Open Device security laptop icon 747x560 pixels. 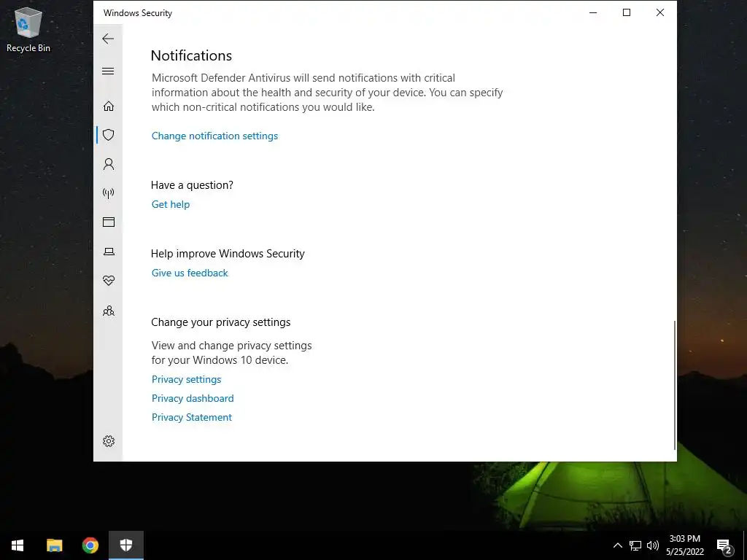point(109,252)
